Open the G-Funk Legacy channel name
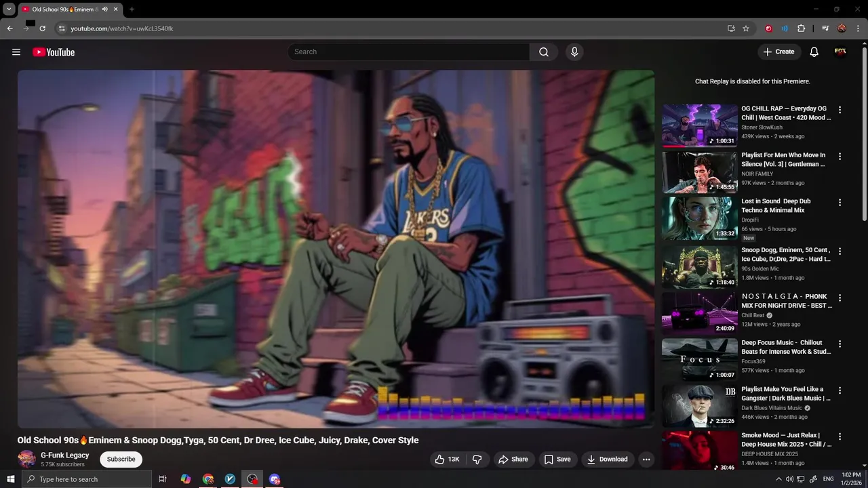Screen dimensions: 868x488 [x=65, y=455]
